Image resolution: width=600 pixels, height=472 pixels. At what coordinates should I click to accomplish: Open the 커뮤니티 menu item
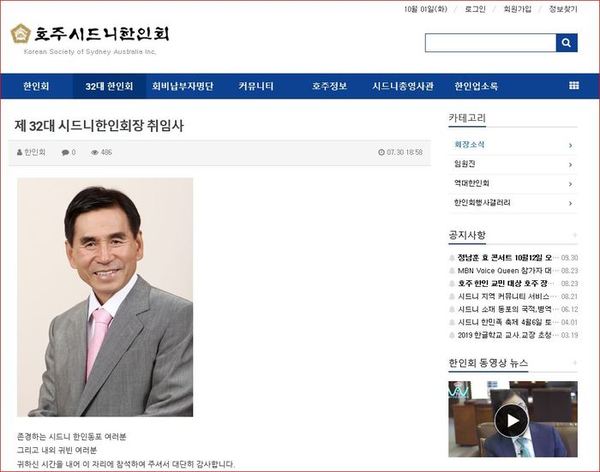[256, 86]
